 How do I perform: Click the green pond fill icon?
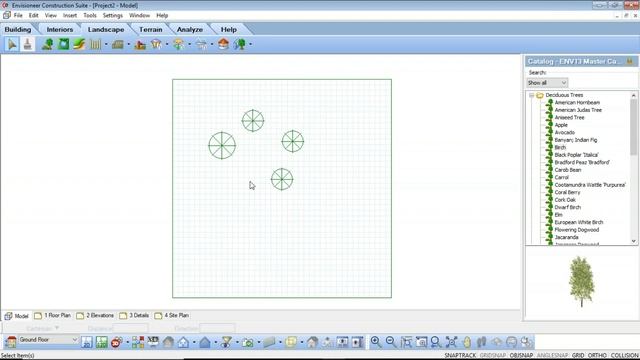[63, 44]
